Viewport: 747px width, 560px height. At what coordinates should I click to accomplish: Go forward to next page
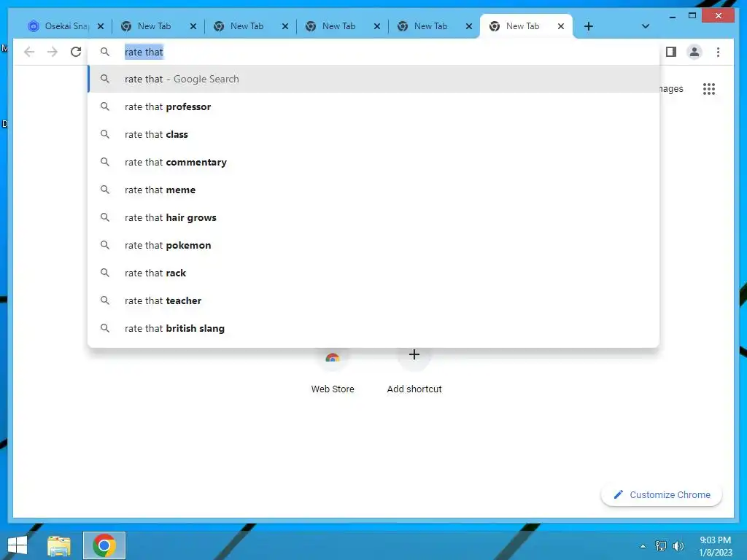(x=53, y=52)
